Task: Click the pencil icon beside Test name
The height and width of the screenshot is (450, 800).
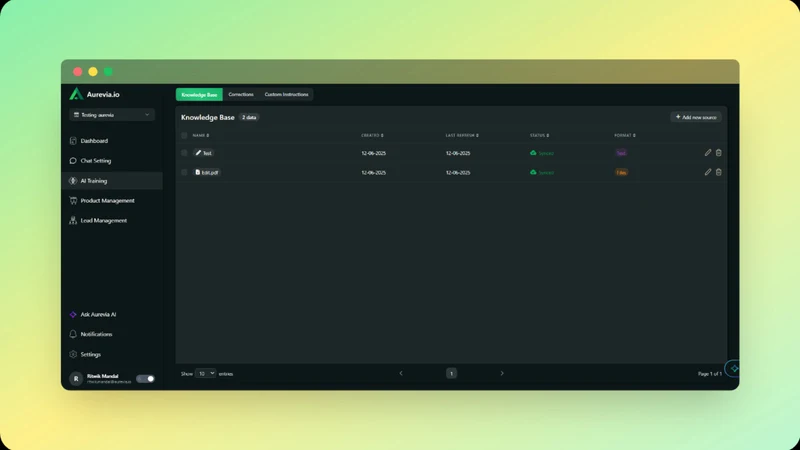Action: (x=198, y=153)
